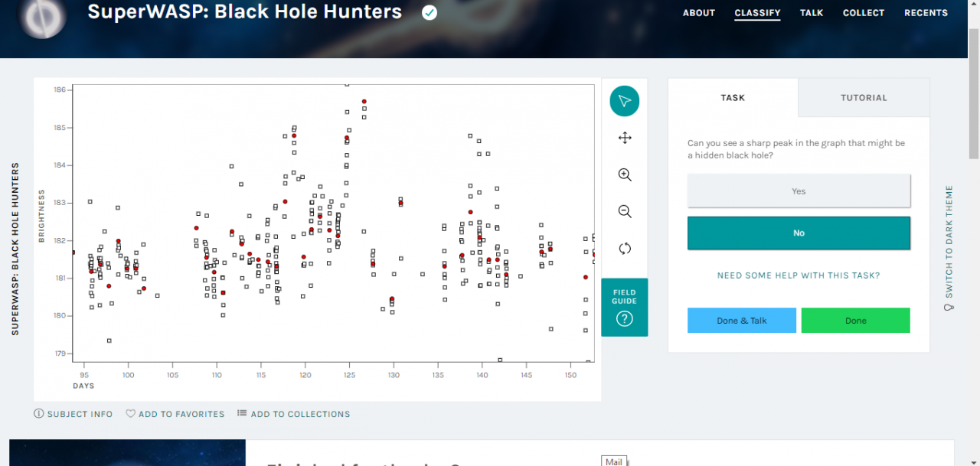Open the Field Guide panel
Viewport: 980px width, 466px height.
(625, 308)
